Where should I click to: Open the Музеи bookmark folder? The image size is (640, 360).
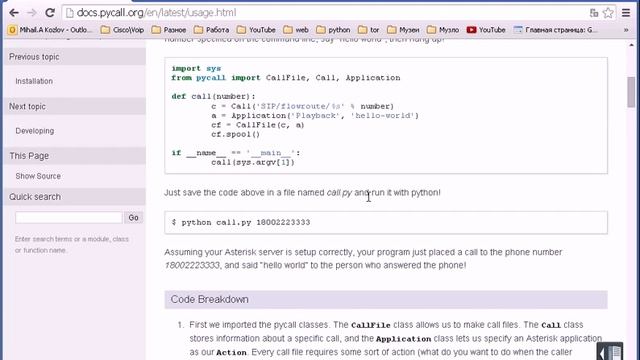click(x=403, y=30)
